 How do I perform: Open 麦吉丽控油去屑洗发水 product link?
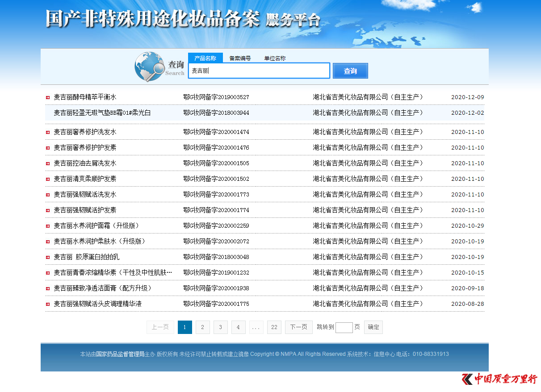[x=85, y=163]
